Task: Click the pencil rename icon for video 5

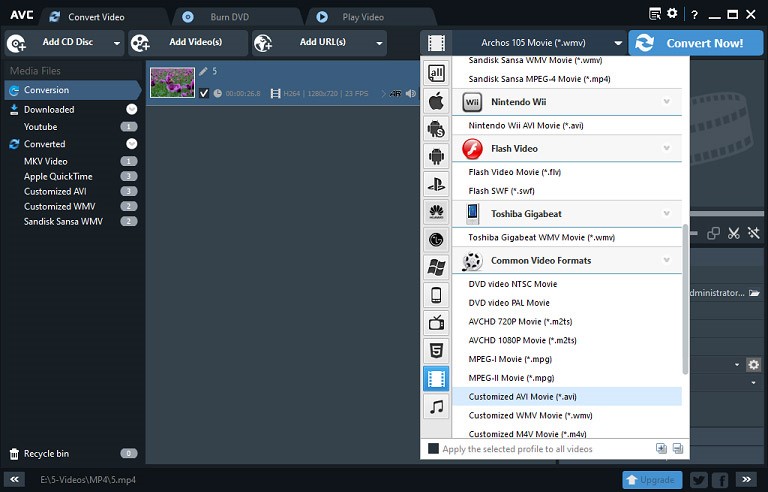Action: (203, 72)
